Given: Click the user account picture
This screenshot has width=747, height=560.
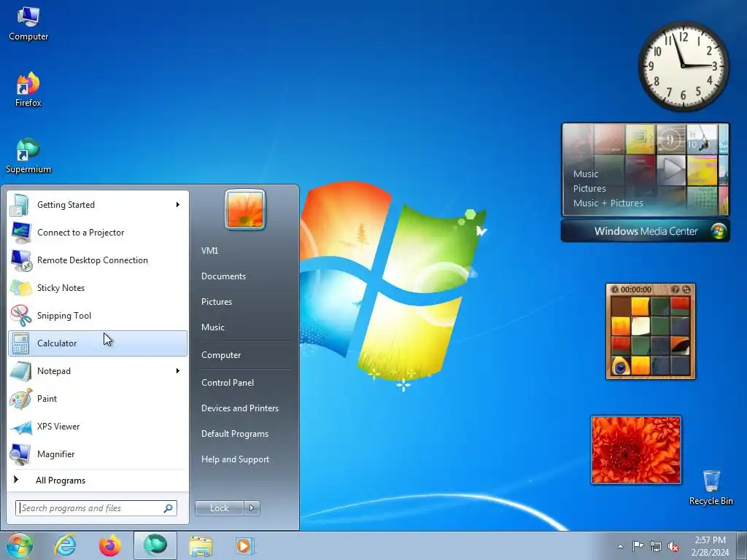Looking at the screenshot, I should pyautogui.click(x=245, y=209).
